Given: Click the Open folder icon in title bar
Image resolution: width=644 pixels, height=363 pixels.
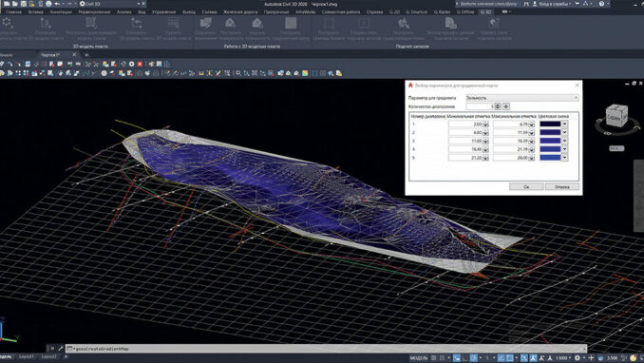Looking at the screenshot, I should tap(15, 4).
